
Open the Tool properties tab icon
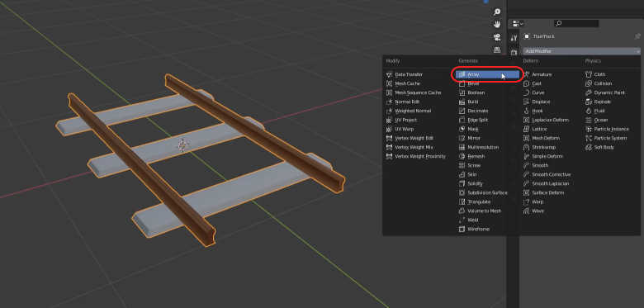[x=514, y=38]
